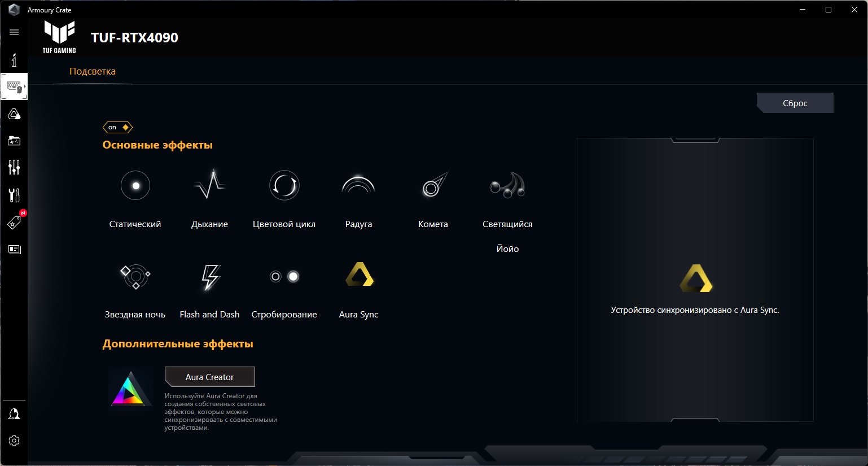Open the Featured deals tag sidebar icon
Image resolution: width=868 pixels, height=466 pixels.
click(x=14, y=222)
